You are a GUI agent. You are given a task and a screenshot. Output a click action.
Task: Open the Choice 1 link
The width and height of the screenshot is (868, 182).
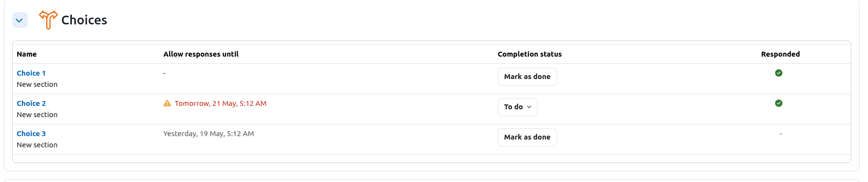point(31,73)
